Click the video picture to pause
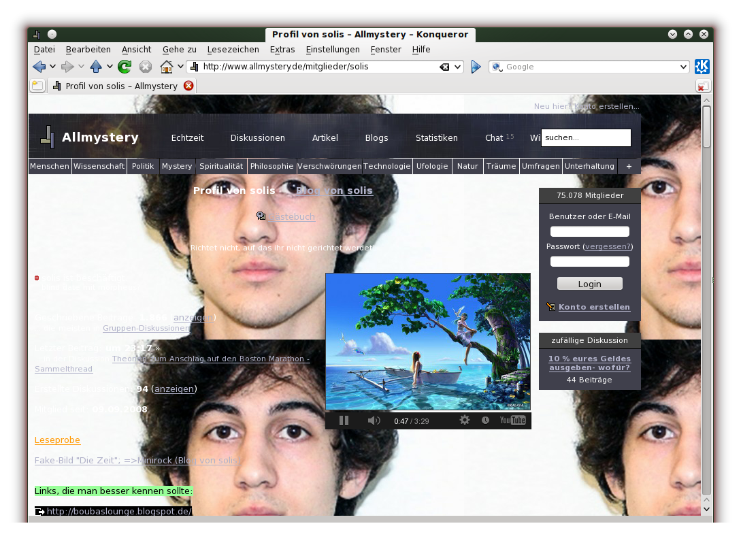Screen dimensions: 741x560 point(428,341)
